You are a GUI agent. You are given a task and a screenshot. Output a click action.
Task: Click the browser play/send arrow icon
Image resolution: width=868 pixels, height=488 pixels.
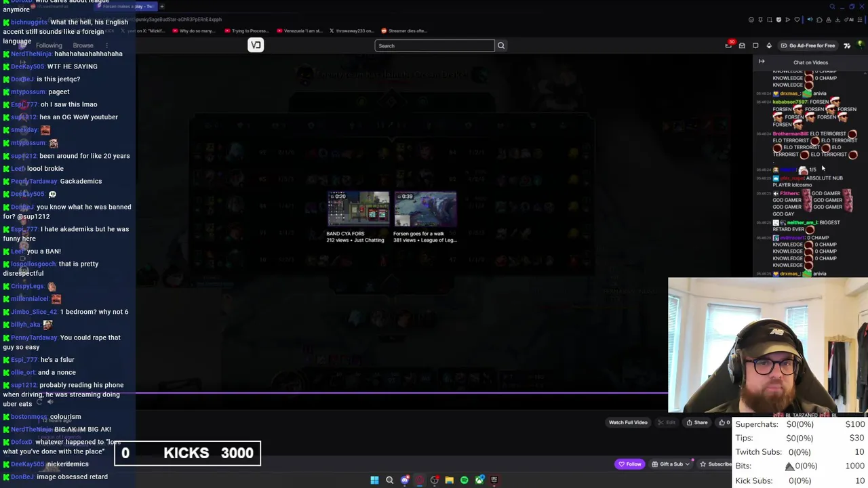pos(788,20)
